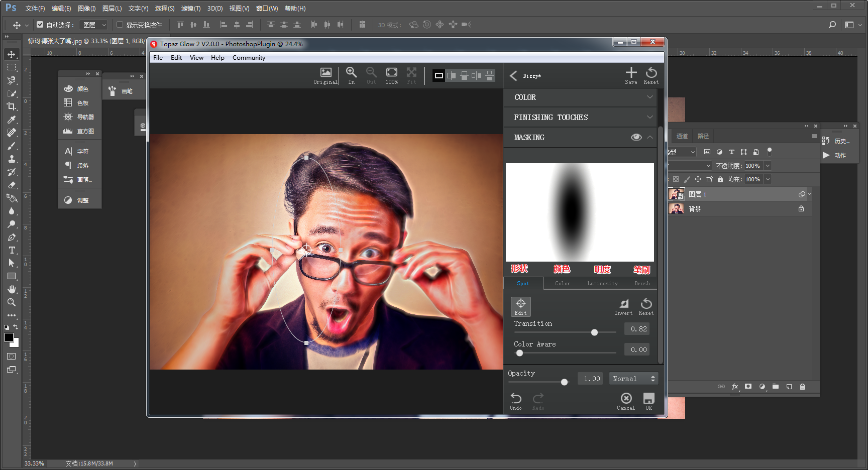The width and height of the screenshot is (868, 470).
Task: Create a new layer in Layers panel
Action: [789, 387]
